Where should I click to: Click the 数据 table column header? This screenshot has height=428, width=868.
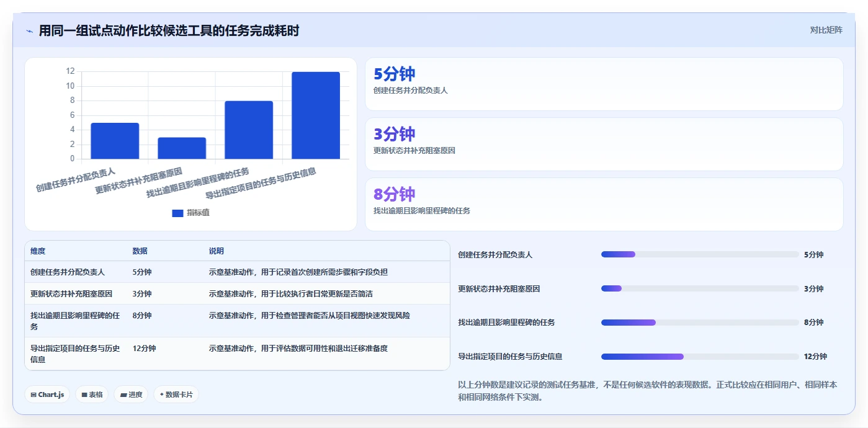140,251
